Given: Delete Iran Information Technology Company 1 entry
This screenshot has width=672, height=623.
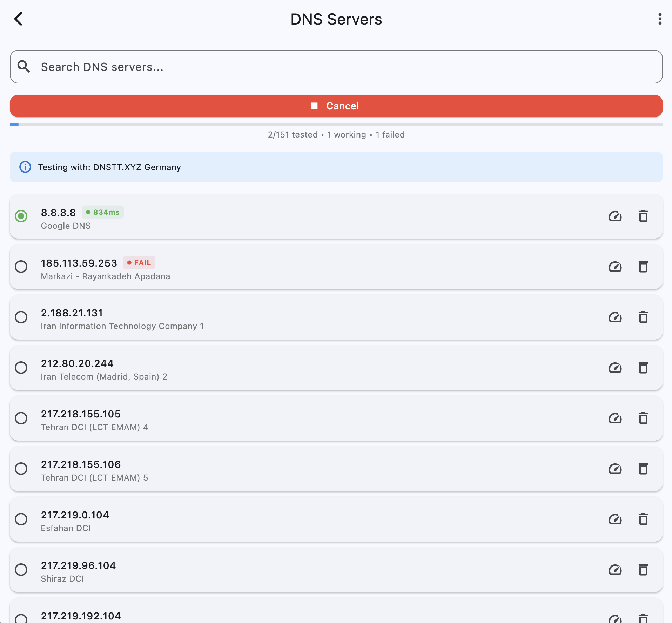Looking at the screenshot, I should (x=643, y=317).
